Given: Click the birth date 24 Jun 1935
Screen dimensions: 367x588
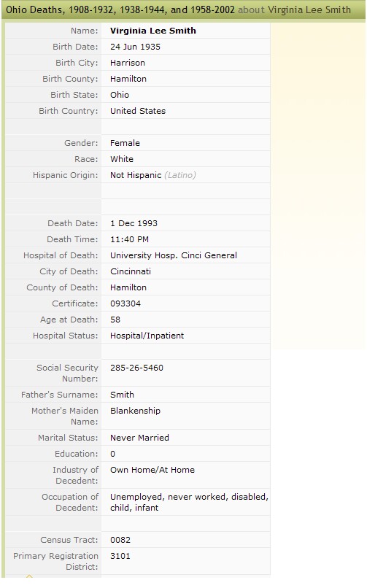Looking at the screenshot, I should click(135, 47).
